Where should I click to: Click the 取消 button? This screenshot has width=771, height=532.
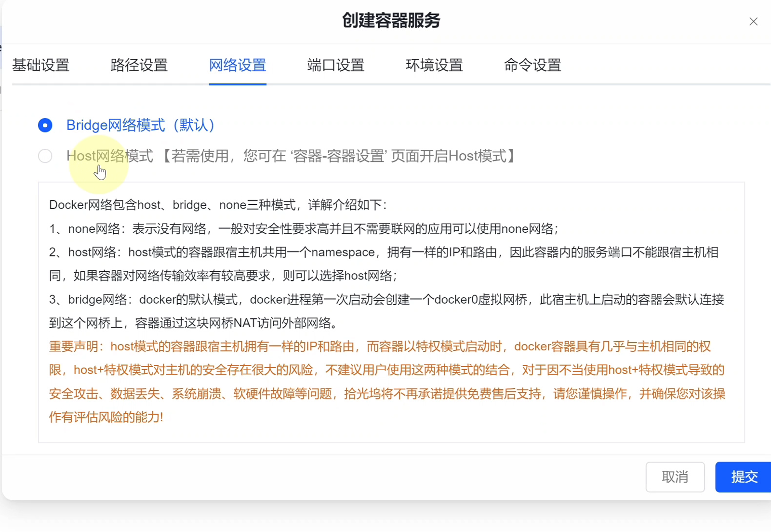click(x=675, y=477)
